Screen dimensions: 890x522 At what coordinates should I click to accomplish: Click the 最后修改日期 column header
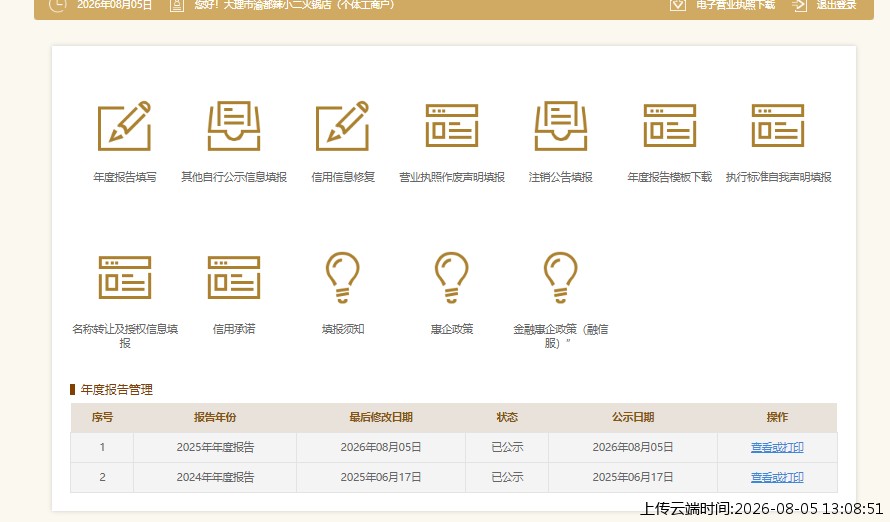pyautogui.click(x=381, y=418)
